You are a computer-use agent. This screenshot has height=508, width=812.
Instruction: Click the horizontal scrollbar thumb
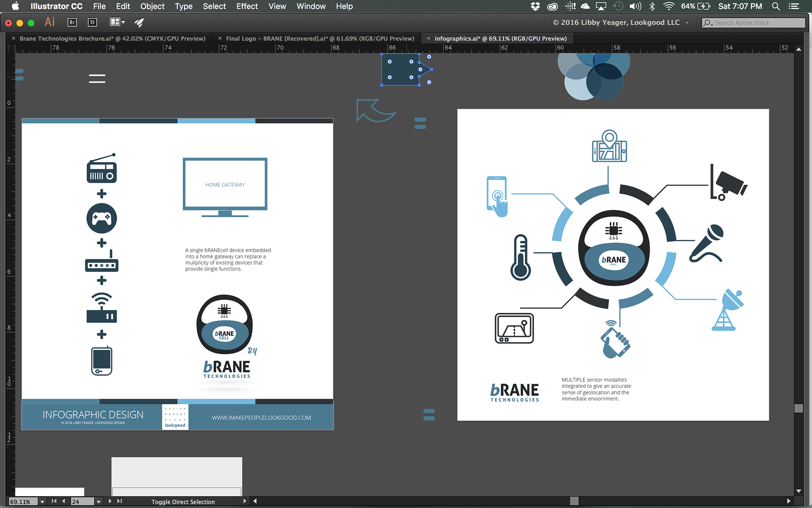574,501
